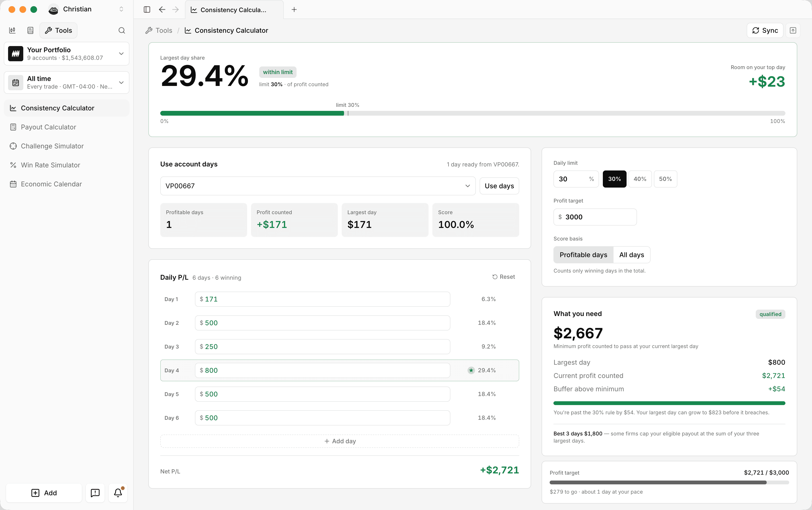Expand the Your Portfolio account dropdown
This screenshot has height=510, width=812.
click(67, 54)
